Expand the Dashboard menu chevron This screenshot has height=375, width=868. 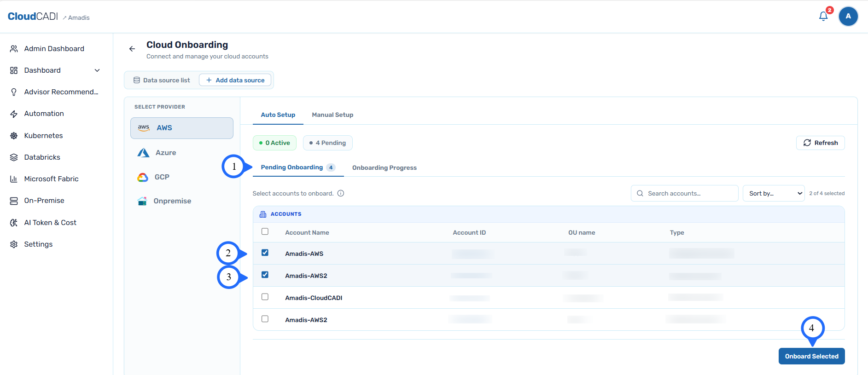(x=97, y=70)
